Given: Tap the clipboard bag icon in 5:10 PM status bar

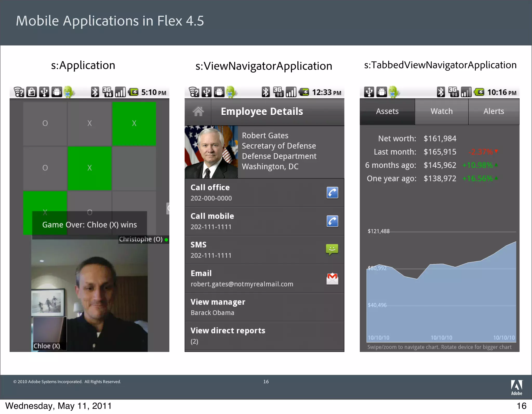Looking at the screenshot, I should click(32, 92).
